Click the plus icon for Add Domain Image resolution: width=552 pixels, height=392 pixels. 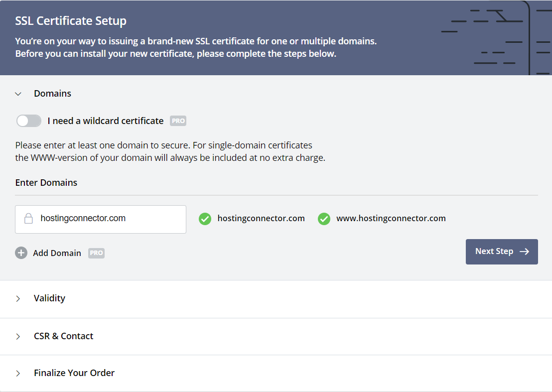coord(21,253)
